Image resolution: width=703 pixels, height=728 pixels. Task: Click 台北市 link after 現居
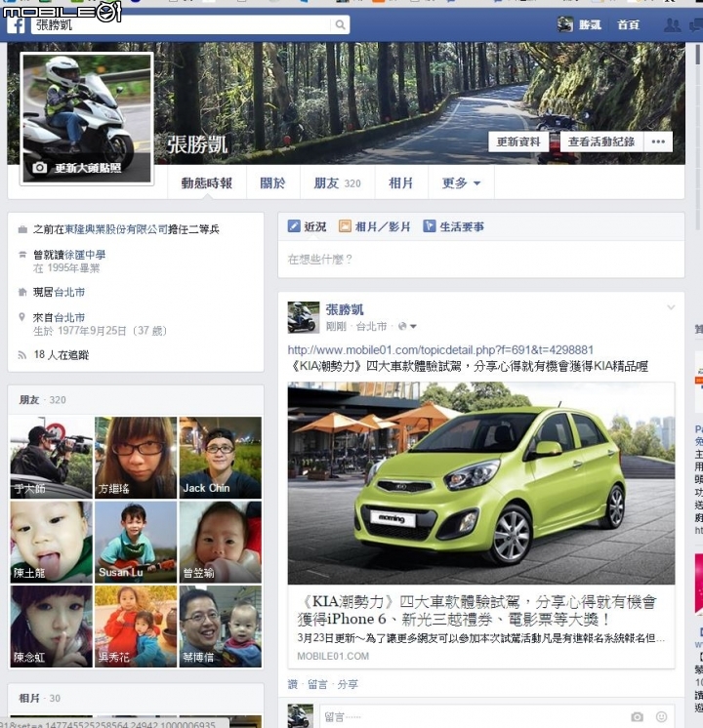point(69,292)
